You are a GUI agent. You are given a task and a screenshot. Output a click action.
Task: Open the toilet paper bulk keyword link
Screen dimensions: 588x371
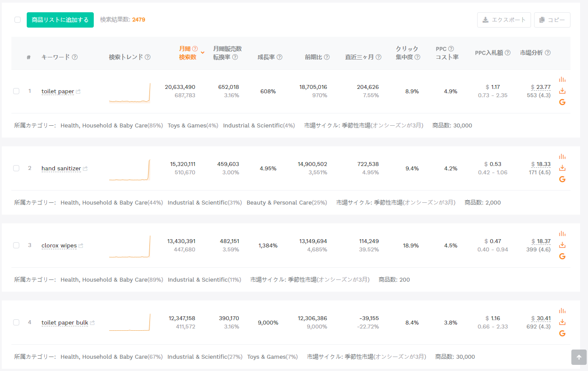(x=65, y=323)
